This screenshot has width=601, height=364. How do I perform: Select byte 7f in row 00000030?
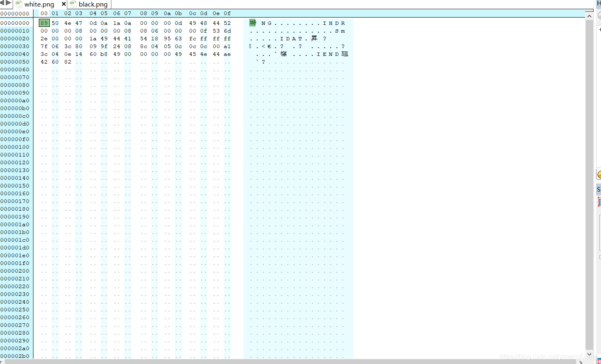pyautogui.click(x=44, y=46)
